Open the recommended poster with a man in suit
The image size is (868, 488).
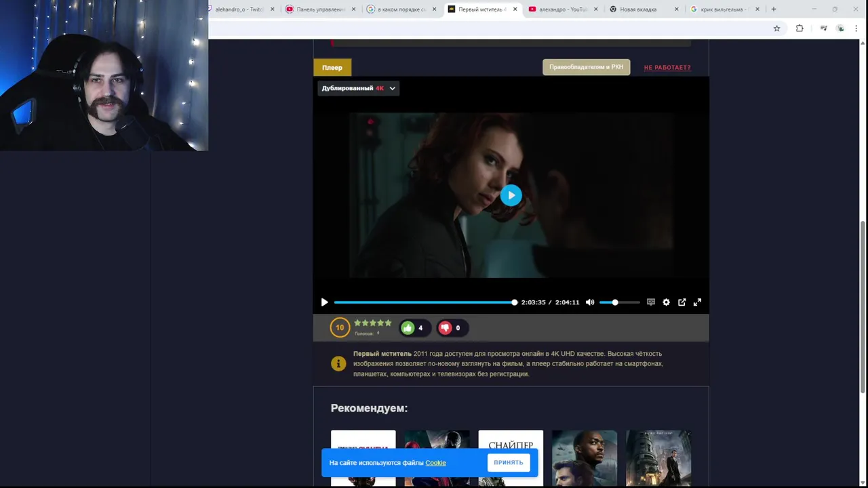coord(585,457)
